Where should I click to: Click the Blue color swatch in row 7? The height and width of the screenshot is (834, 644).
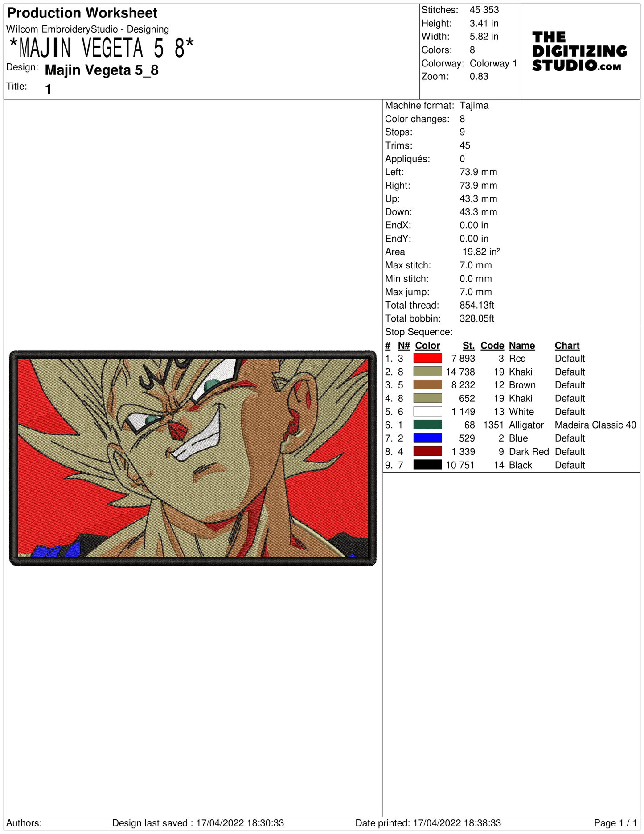tap(427, 438)
